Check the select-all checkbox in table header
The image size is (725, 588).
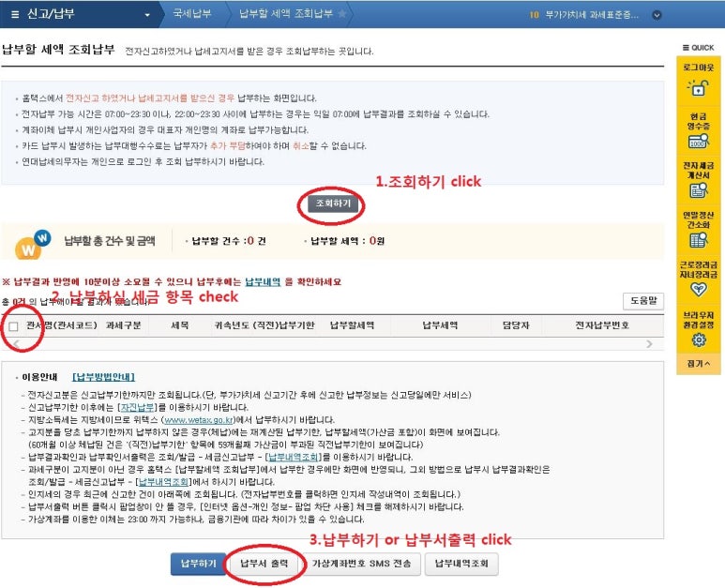pos(13,326)
